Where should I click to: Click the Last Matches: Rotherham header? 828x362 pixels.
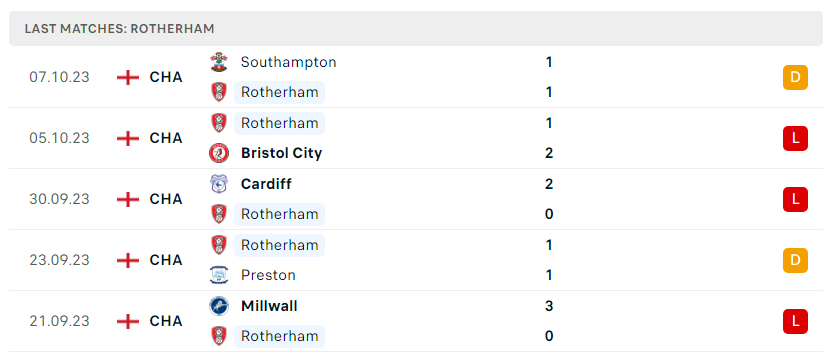click(119, 28)
